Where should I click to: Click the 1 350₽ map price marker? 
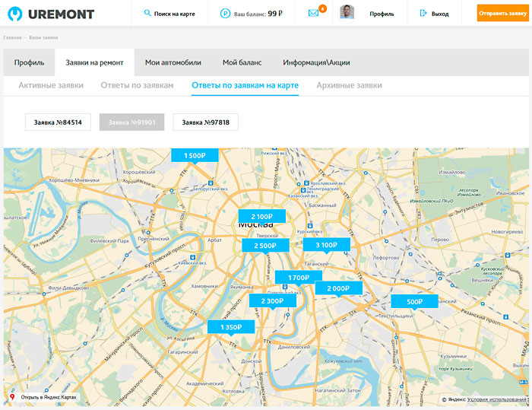230,327
